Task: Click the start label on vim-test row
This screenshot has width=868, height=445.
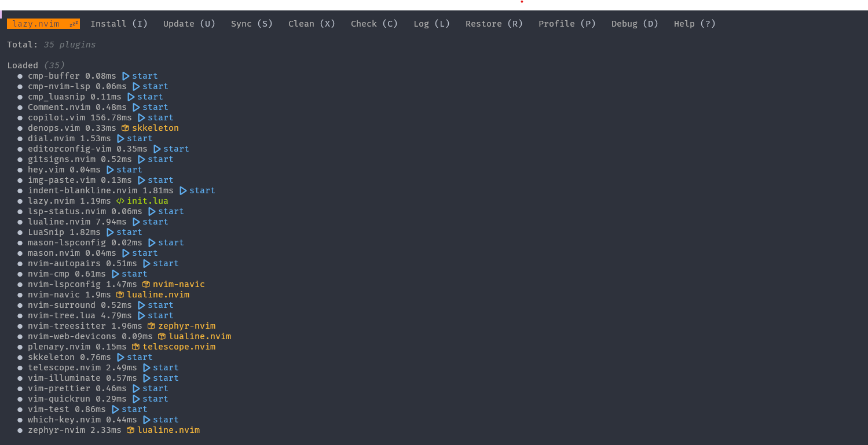Action: click(134, 409)
